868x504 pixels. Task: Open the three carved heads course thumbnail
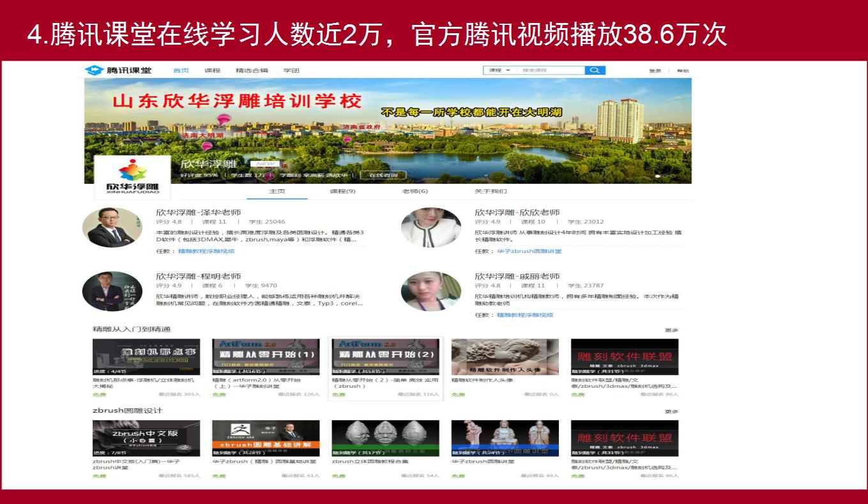pyautogui.click(x=385, y=438)
